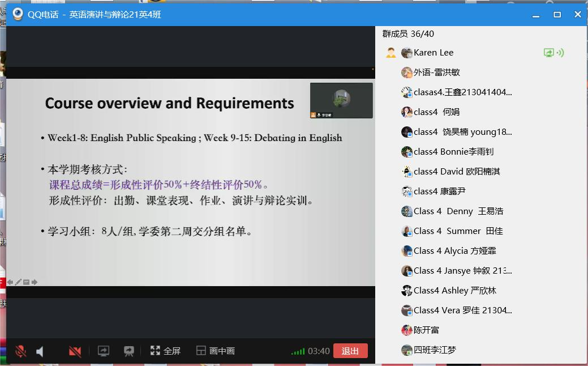Select member class4 何娟

pyautogui.click(x=436, y=112)
